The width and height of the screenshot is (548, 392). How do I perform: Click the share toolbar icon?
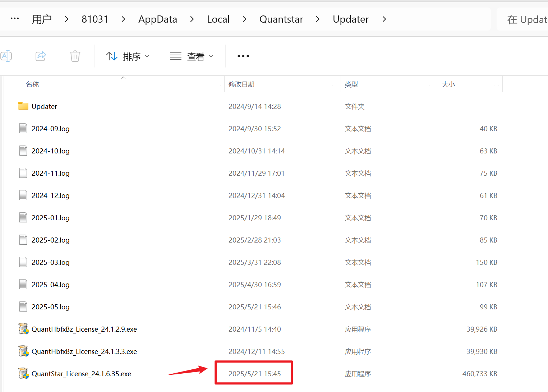tap(41, 56)
